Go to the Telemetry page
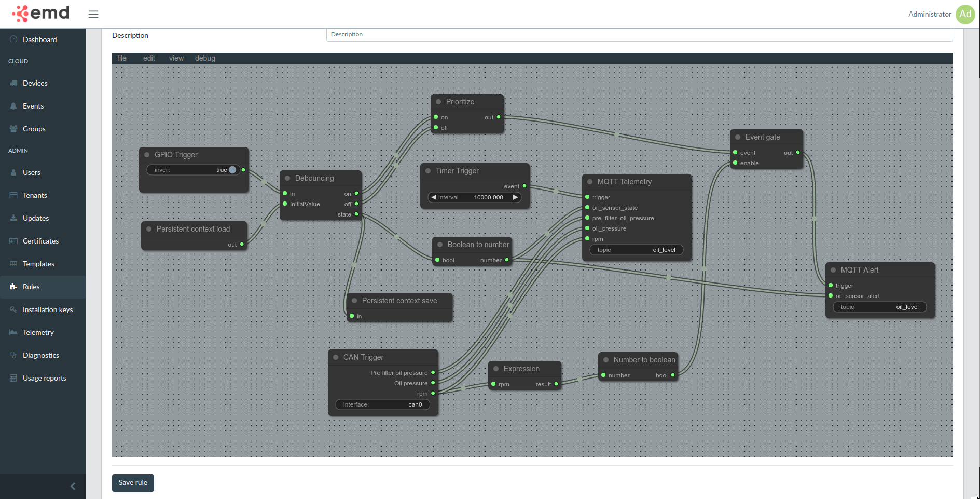The image size is (980, 499). click(38, 332)
